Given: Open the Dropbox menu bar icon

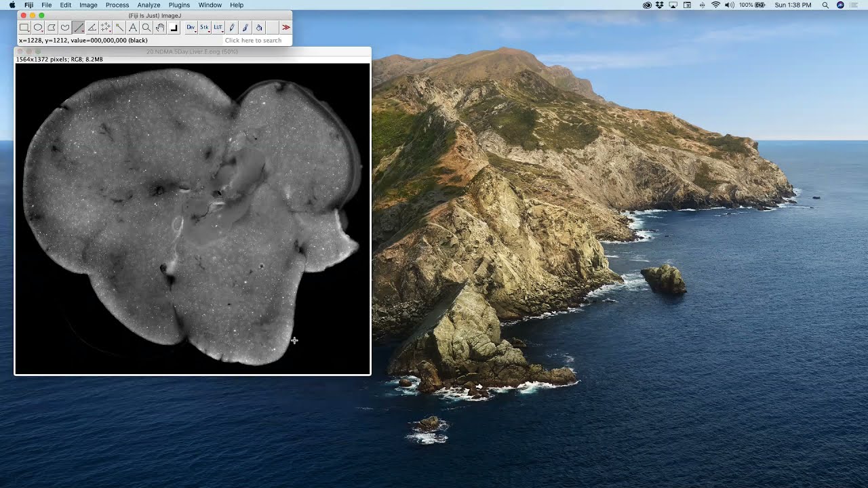Looking at the screenshot, I should [660, 5].
